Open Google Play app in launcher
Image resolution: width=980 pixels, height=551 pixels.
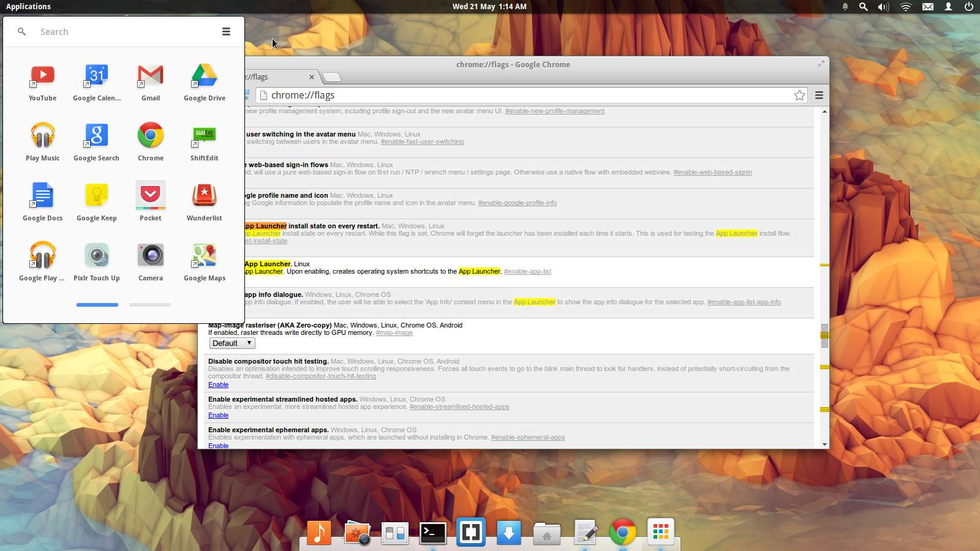[42, 263]
